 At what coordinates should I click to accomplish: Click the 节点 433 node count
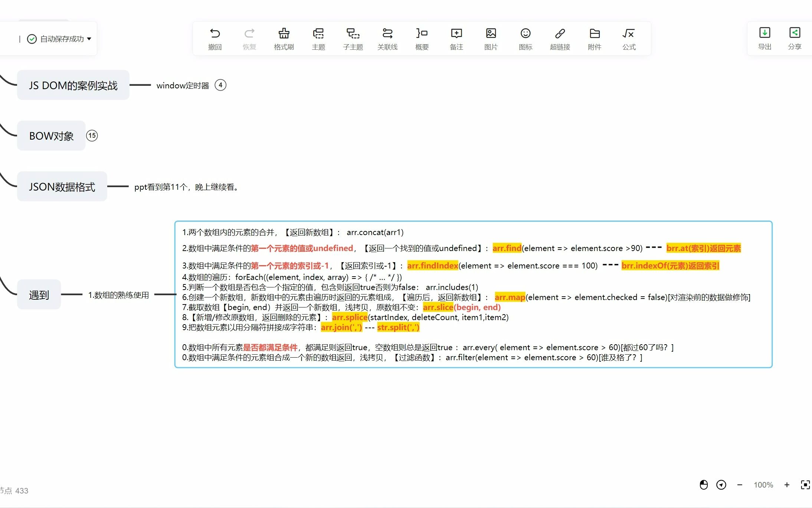14,491
